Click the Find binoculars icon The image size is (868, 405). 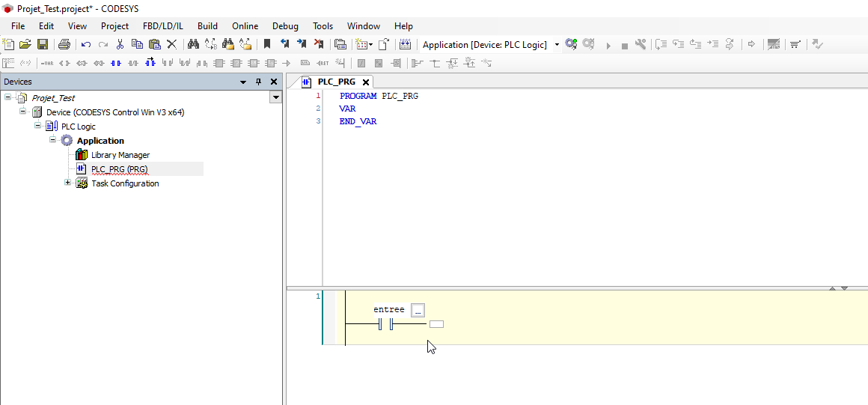[x=193, y=45]
